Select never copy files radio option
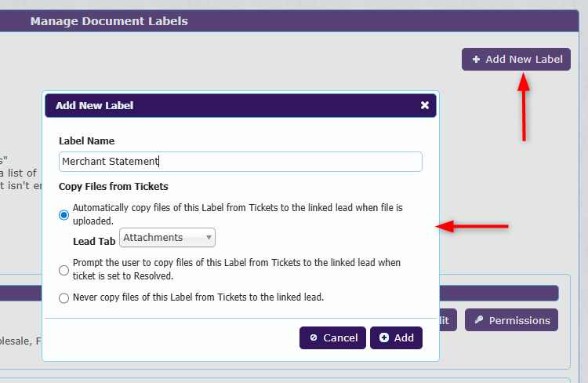Viewport: 588px width, 383px height. [x=64, y=297]
